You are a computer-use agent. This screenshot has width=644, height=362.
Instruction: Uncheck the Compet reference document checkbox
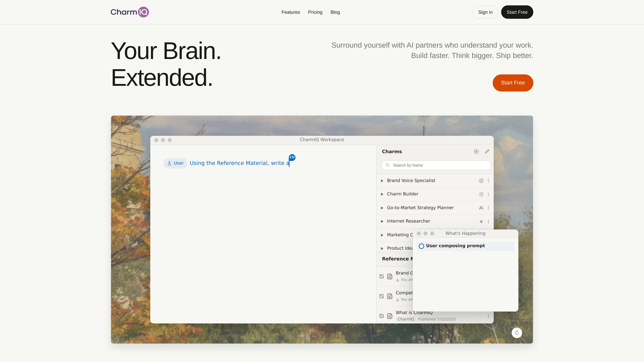[382, 296]
